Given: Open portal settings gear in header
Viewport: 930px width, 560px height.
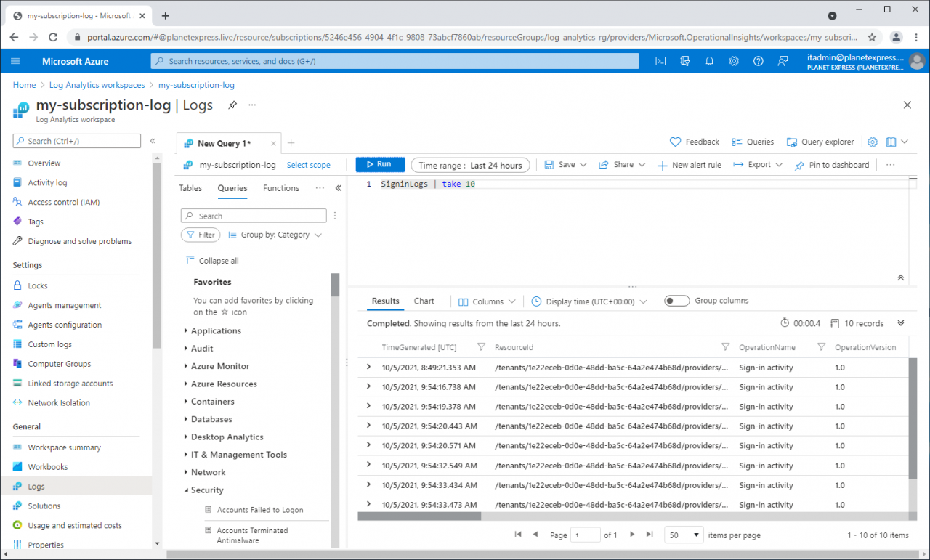Looking at the screenshot, I should point(734,61).
